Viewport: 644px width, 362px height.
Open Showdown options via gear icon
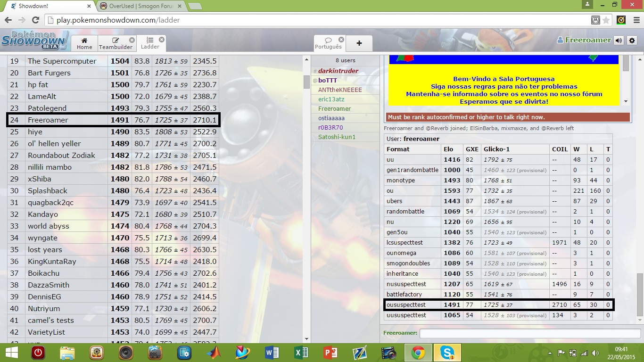pos(633,41)
